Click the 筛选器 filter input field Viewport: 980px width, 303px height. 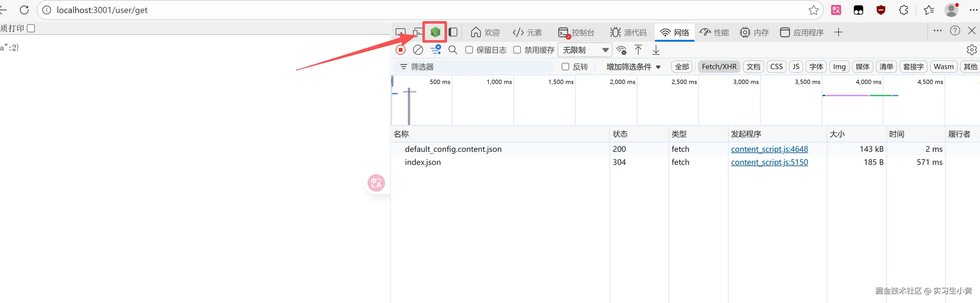pos(473,67)
